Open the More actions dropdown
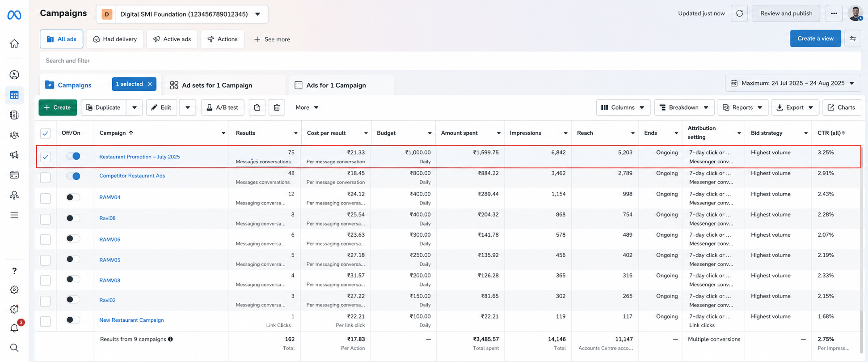Screen dimensions: 868x362 (x=307, y=107)
